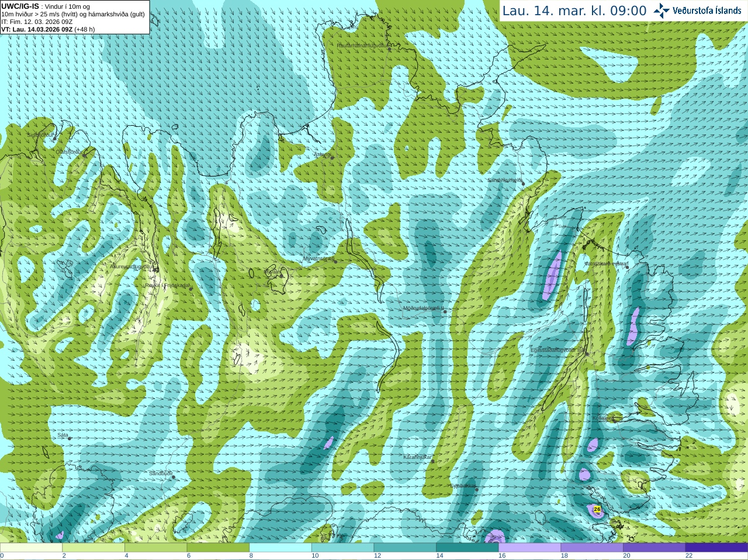Click the Möðrudalsöræfi II station label
The width and height of the screenshot is (748, 560).
(x=424, y=308)
